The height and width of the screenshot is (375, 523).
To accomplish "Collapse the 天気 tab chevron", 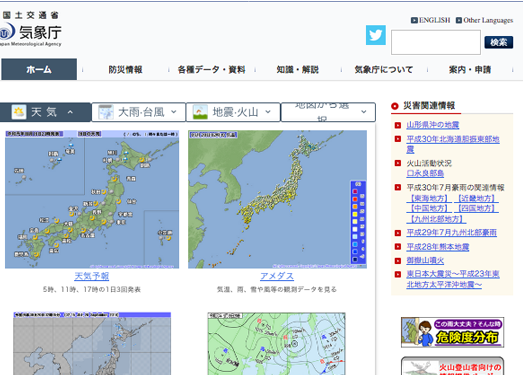I will tap(70, 112).
